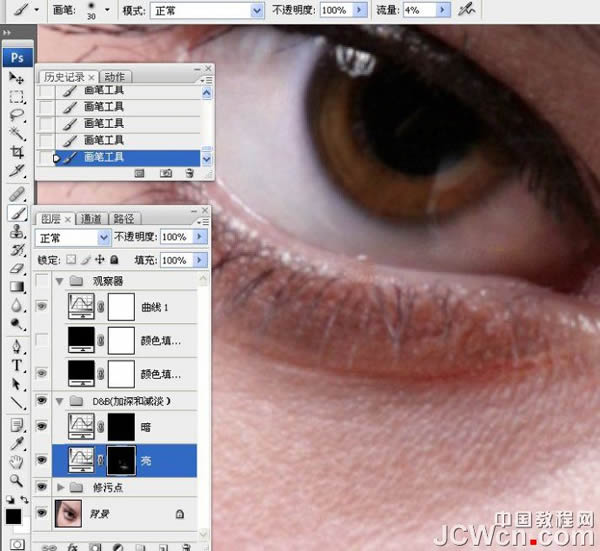Select the Eyedropper tool
The width and height of the screenshot is (600, 551).
click(x=16, y=444)
